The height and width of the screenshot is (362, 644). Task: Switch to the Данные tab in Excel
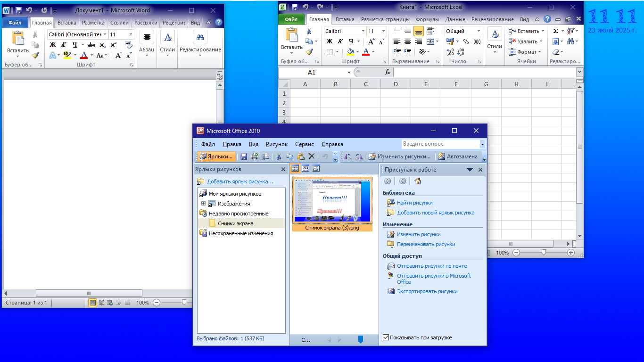pyautogui.click(x=455, y=19)
